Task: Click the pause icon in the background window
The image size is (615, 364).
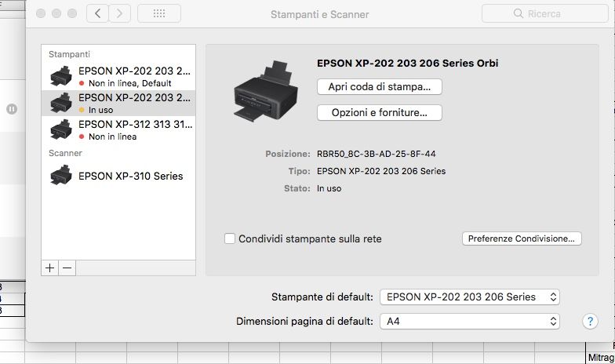Action: [x=12, y=109]
